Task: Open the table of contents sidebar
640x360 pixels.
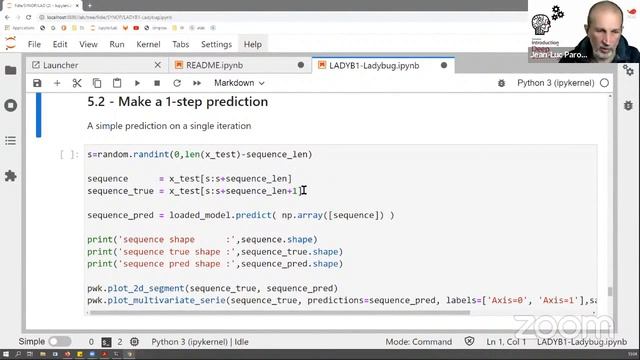Action: click(x=11, y=141)
